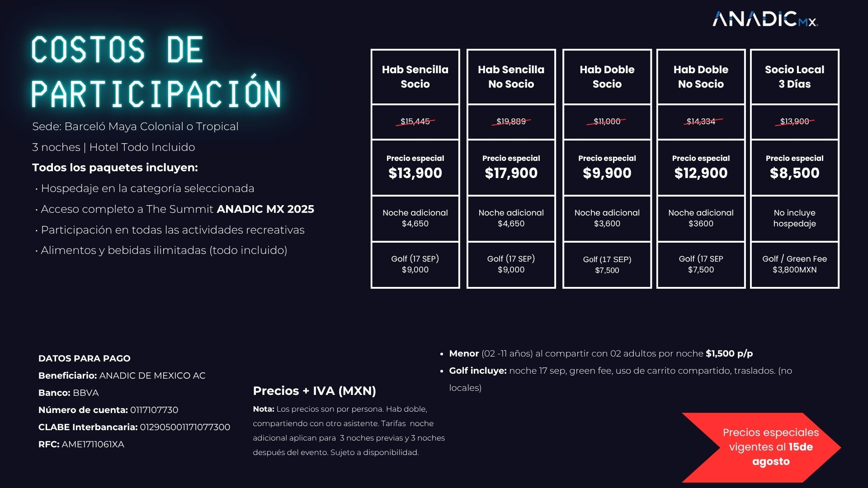Viewport: 868px width, 488px height.
Task: Click the crossed-out $15,445 price
Action: click(415, 122)
